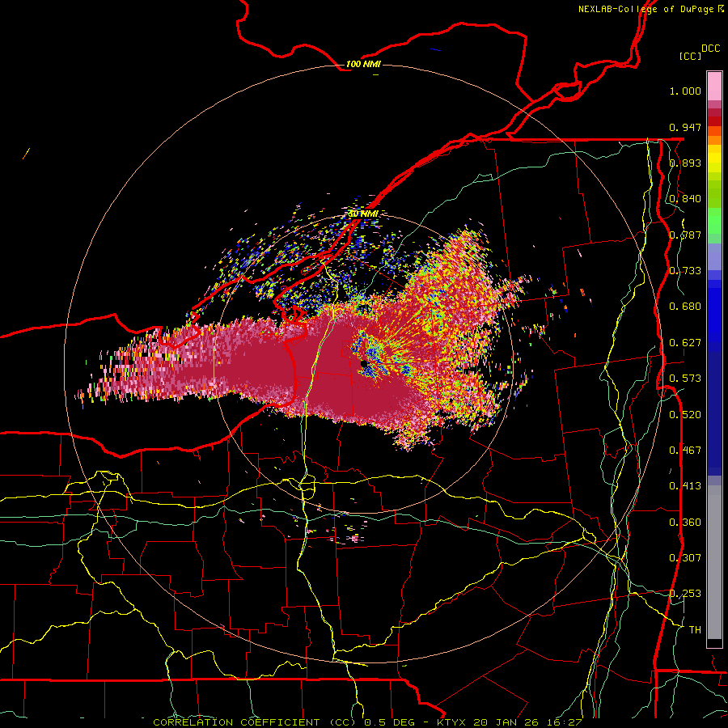Image resolution: width=728 pixels, height=728 pixels.
Task: Select the 0.947 legend value
Action: pos(685,127)
